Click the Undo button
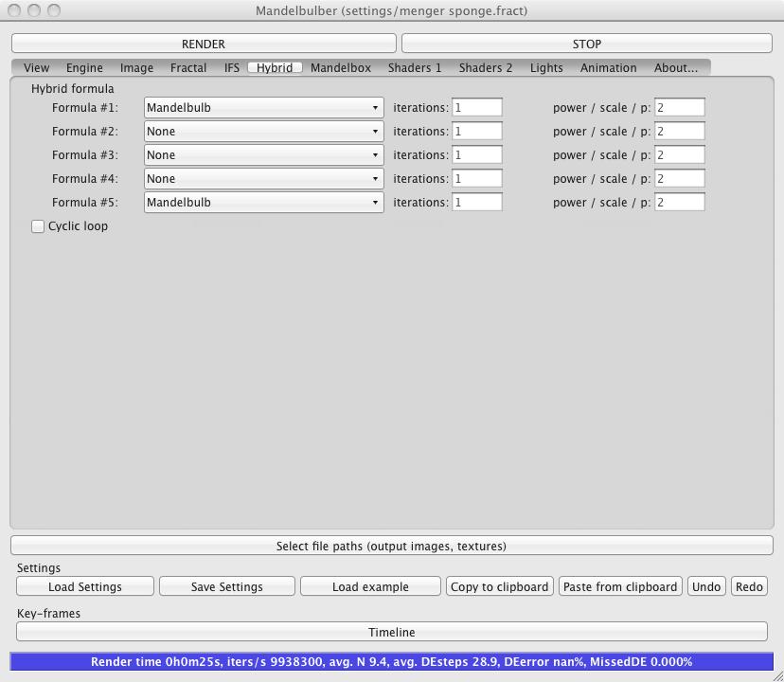784x682 pixels. click(x=706, y=586)
